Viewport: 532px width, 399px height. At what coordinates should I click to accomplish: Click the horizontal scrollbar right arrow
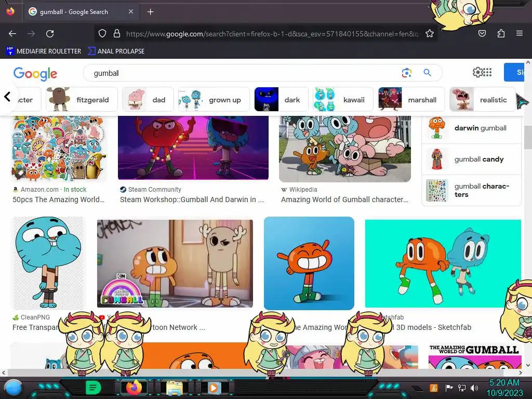point(521,373)
